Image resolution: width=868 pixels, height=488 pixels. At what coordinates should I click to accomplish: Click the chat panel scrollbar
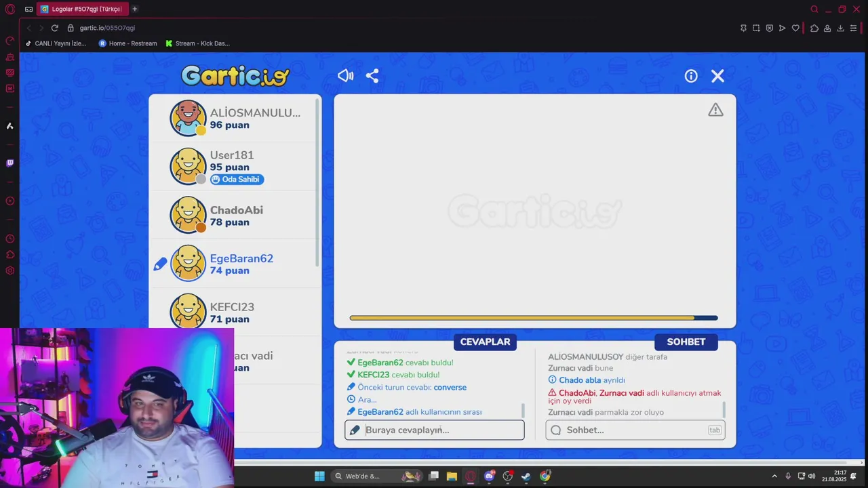click(724, 409)
